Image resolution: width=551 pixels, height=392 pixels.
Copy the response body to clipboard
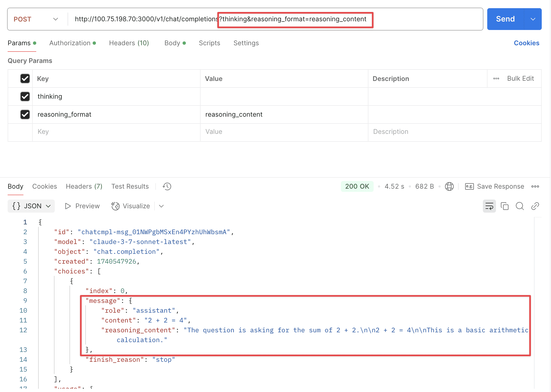[505, 206]
